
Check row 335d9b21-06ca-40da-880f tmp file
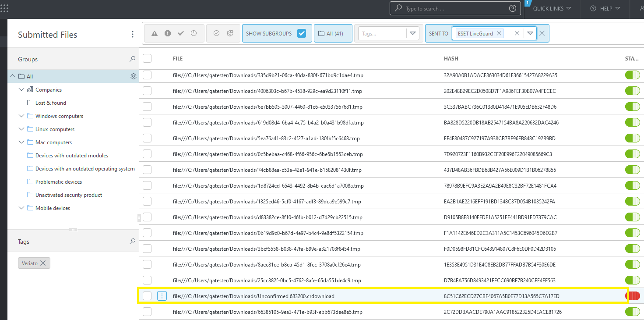click(x=147, y=75)
